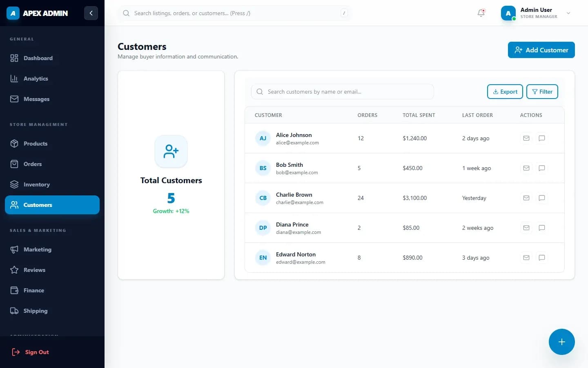Open the Orders section
The width and height of the screenshot is (588, 368).
pyautogui.click(x=52, y=164)
